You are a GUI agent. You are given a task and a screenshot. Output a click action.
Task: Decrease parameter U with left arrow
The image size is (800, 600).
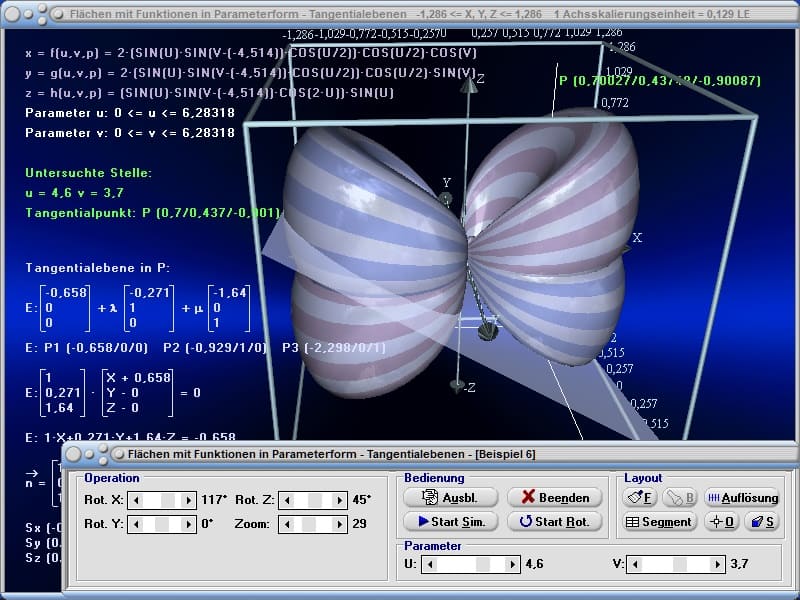(x=430, y=564)
